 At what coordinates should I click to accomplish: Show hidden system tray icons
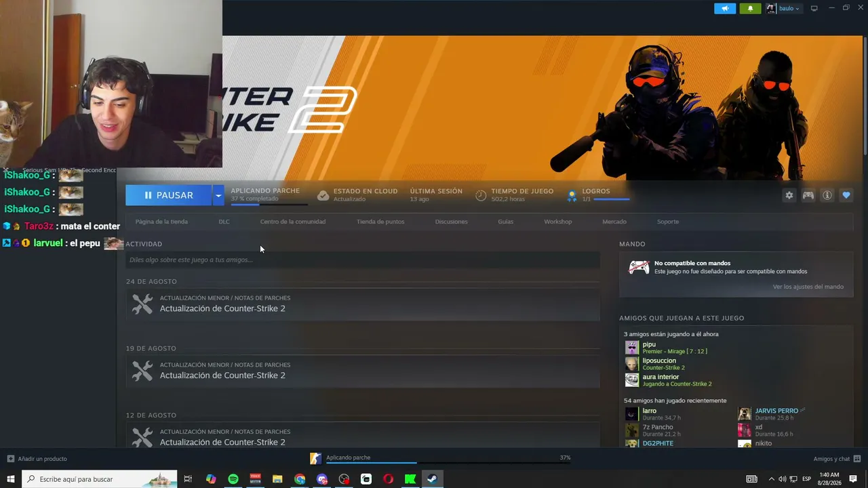[x=771, y=479]
